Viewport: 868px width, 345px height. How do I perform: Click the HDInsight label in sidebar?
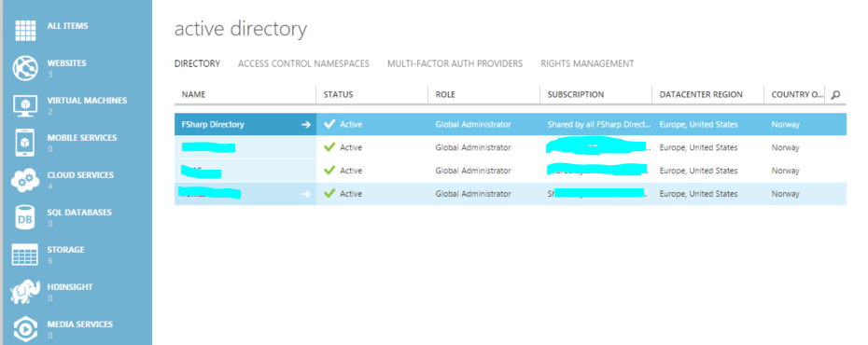point(70,287)
